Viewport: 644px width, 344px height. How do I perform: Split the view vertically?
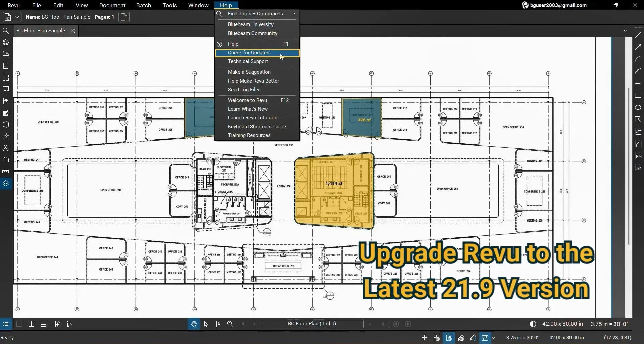(31, 324)
